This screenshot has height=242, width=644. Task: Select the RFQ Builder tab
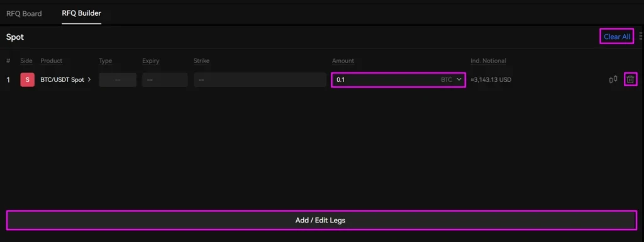(x=81, y=13)
